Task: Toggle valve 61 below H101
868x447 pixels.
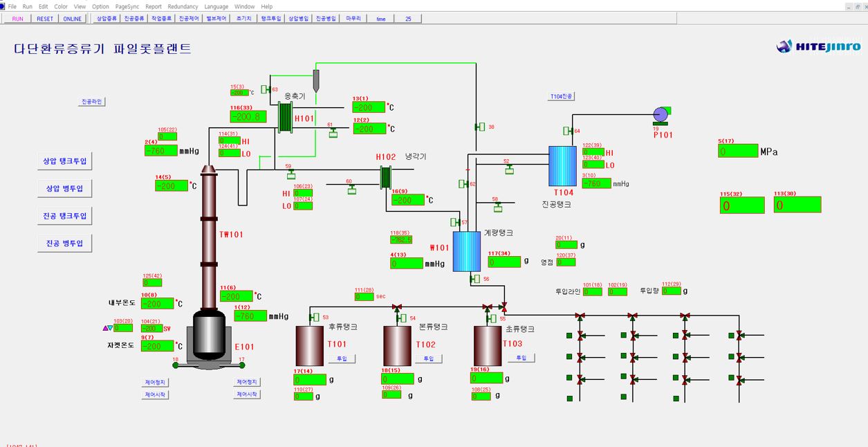Action: pyautogui.click(x=333, y=133)
